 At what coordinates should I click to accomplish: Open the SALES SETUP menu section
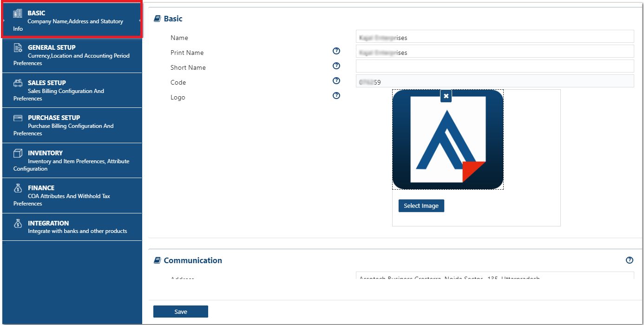tap(72, 90)
